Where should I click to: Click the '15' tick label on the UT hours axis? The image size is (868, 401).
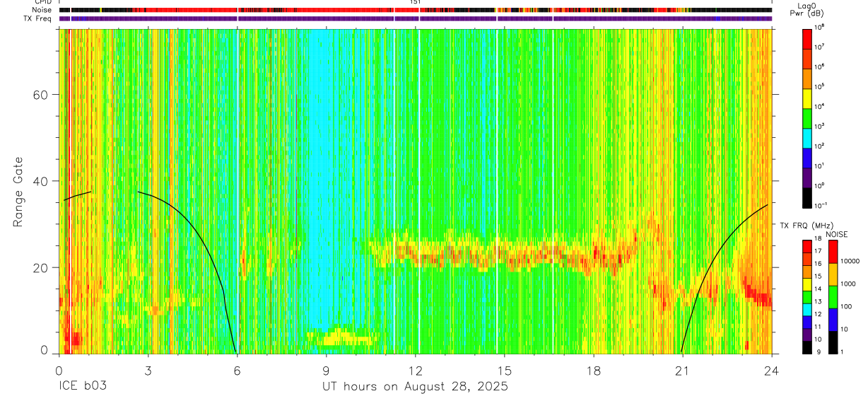[505, 370]
